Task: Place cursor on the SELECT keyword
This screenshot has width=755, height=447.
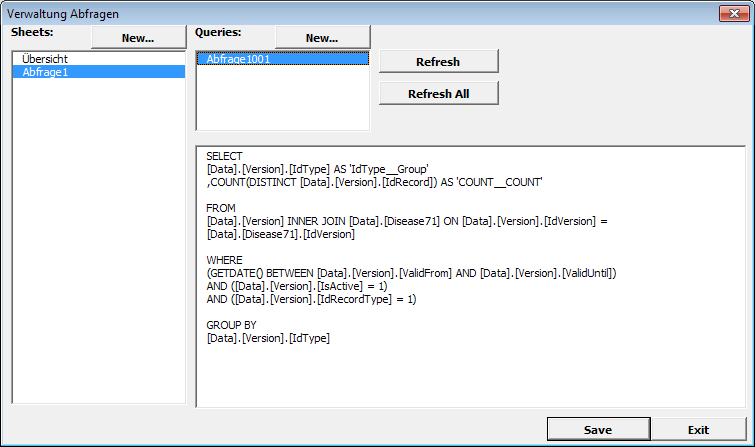Action: 224,157
